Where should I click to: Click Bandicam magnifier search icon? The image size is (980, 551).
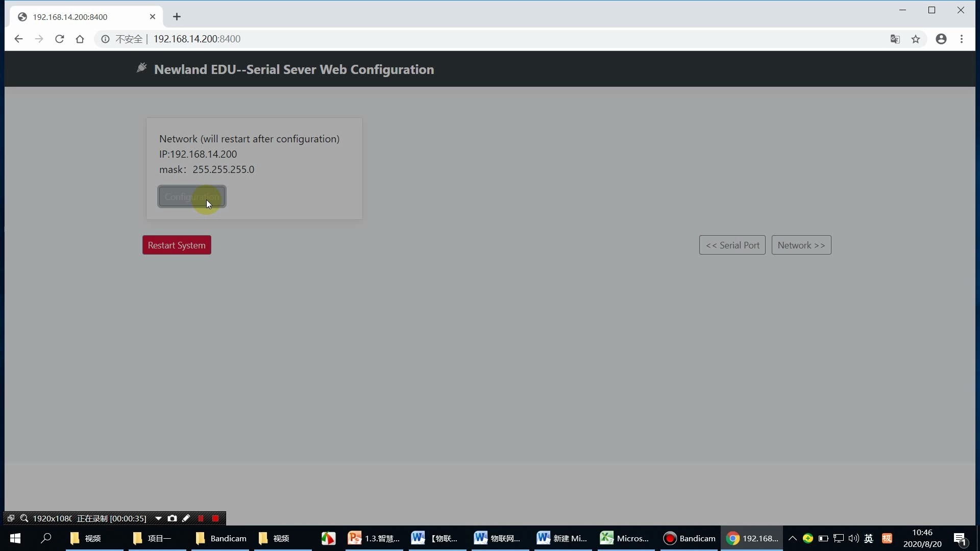(24, 518)
